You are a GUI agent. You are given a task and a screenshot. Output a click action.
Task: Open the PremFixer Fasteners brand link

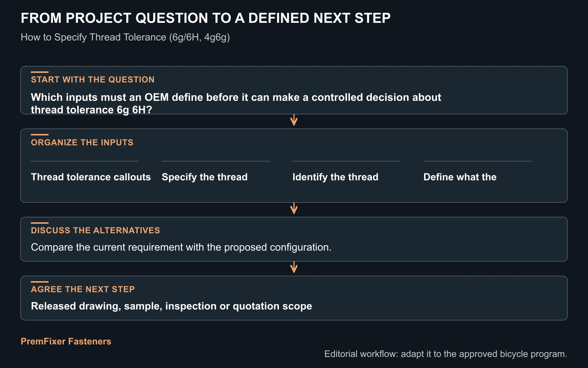click(x=66, y=341)
